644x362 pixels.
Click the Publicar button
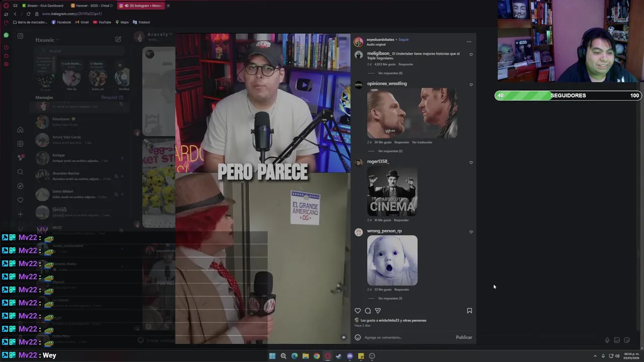coord(464,337)
